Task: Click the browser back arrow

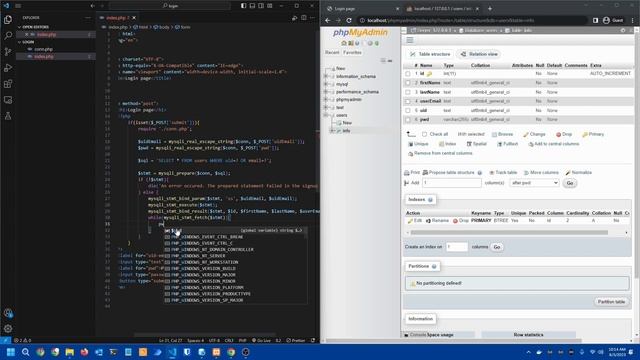Action: point(328,20)
